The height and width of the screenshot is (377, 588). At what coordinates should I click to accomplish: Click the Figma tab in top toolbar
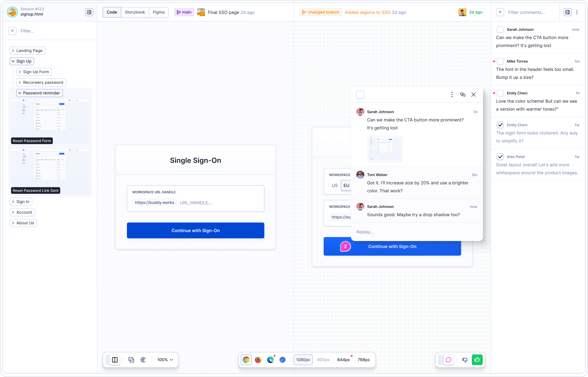[x=159, y=12]
